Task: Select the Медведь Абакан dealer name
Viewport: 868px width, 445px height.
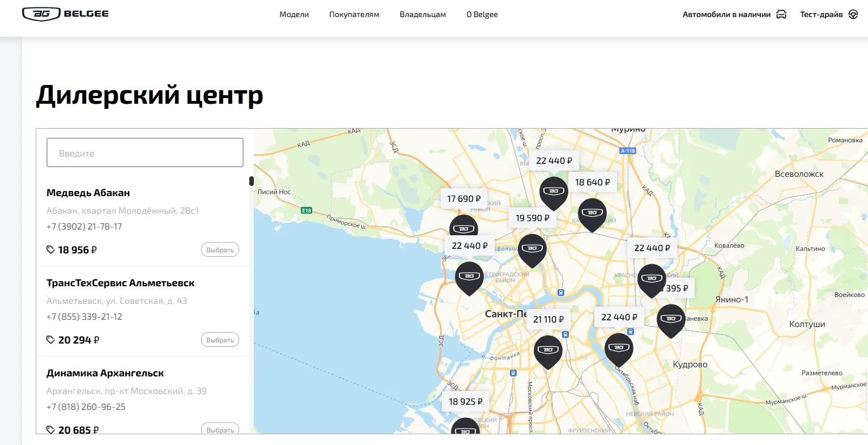Action: (88, 193)
